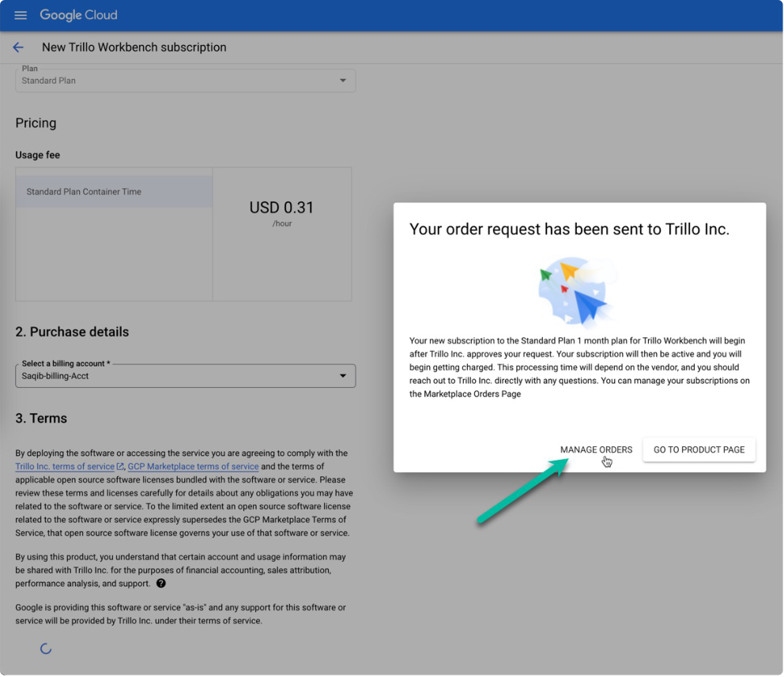
Task: Click the /hour unit label
Action: pos(282,224)
